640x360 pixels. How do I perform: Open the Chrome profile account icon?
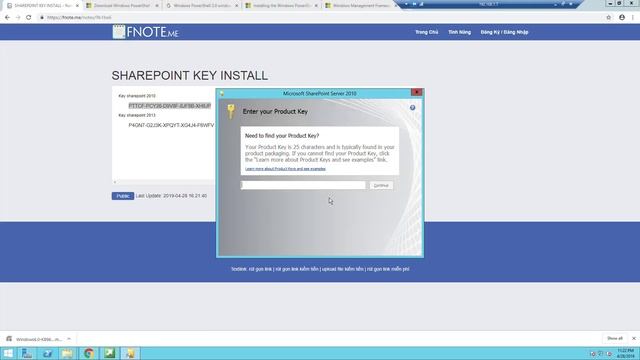pyautogui.click(x=622, y=18)
